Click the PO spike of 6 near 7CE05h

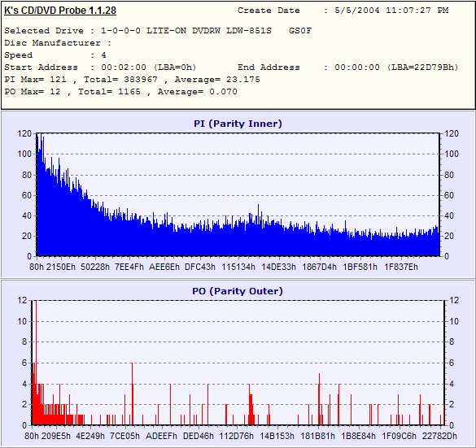133,394
